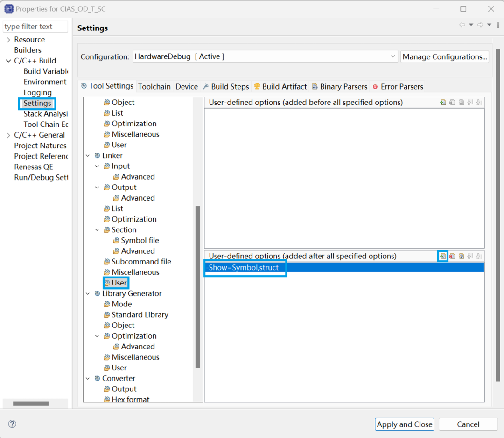Image resolution: width=504 pixels, height=438 pixels.
Task: Expand the Resource node
Action: [9, 40]
